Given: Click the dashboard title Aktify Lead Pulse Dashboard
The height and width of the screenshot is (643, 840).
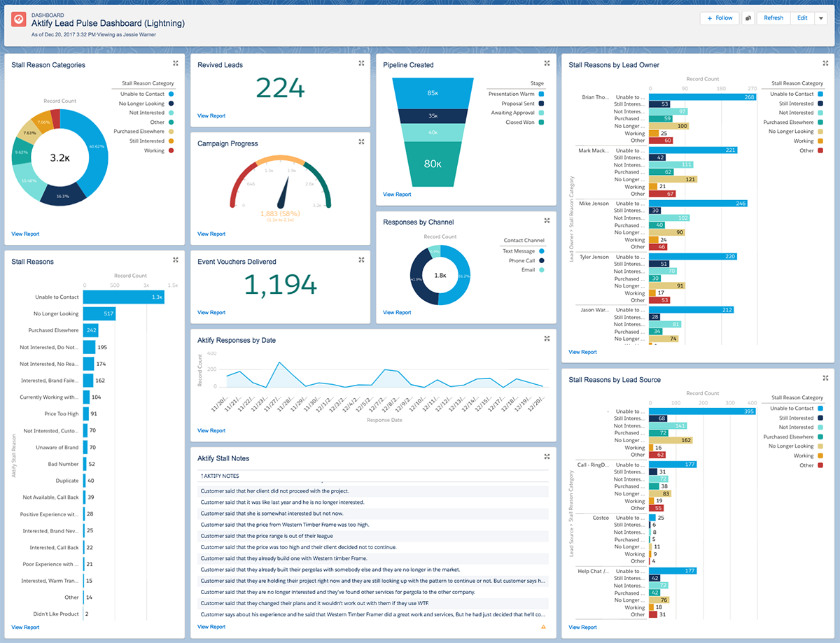Looking at the screenshot, I should point(108,23).
